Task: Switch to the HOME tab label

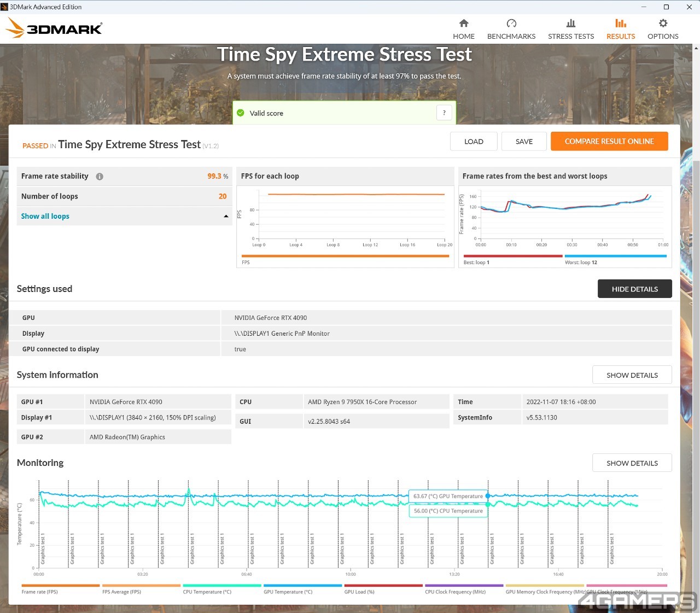Action: (464, 36)
